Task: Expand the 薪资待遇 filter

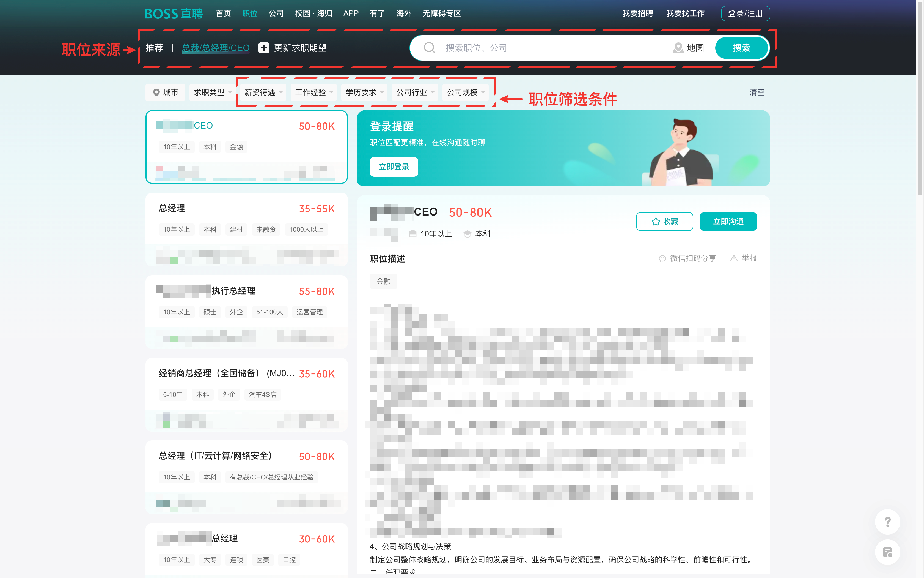Action: point(263,92)
